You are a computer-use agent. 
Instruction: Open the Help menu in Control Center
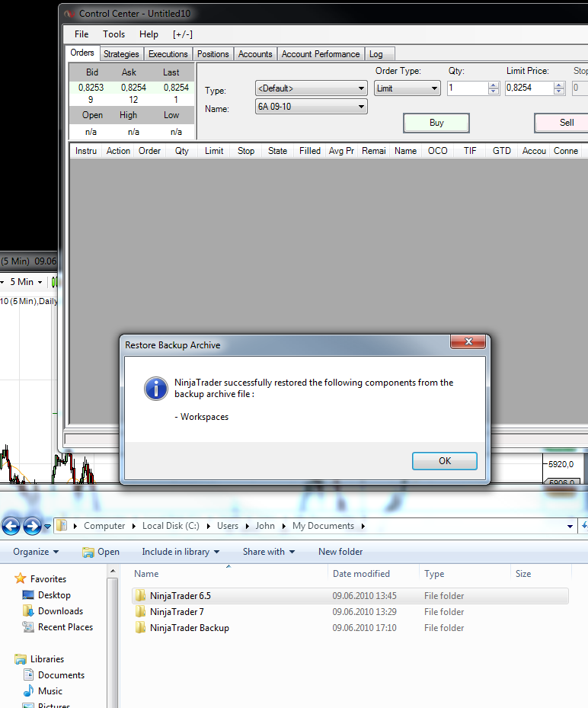pyautogui.click(x=149, y=34)
